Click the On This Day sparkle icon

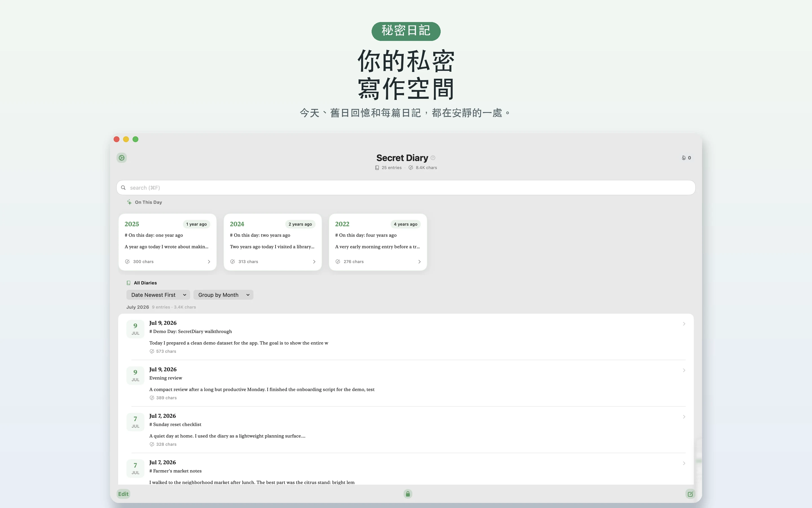[x=129, y=202]
